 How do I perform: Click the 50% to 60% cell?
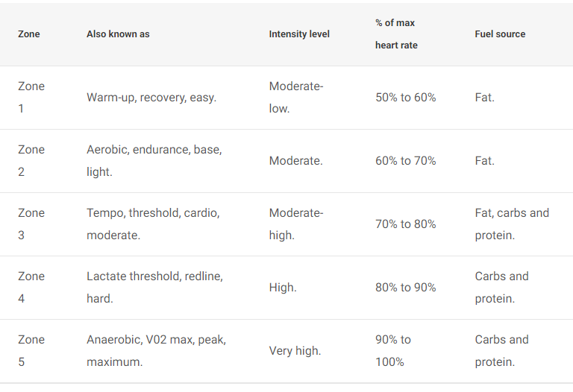406,98
